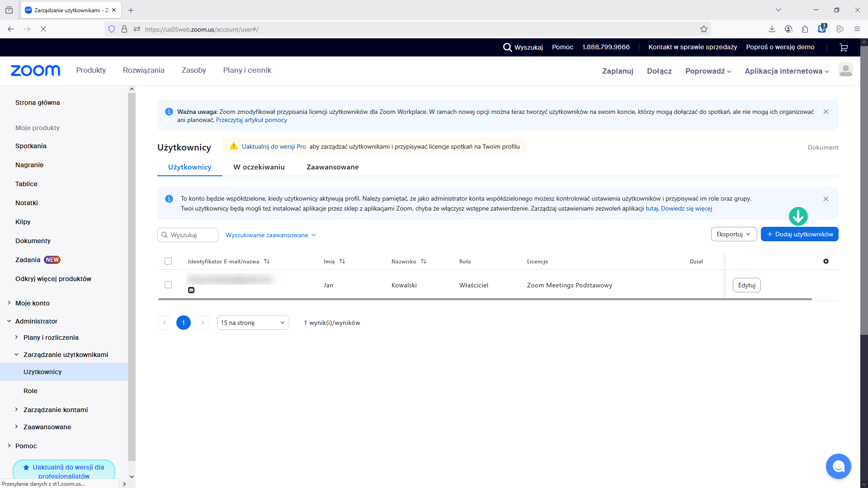The image size is (868, 488).
Task: Show site tracking protection shield
Action: [x=112, y=29]
